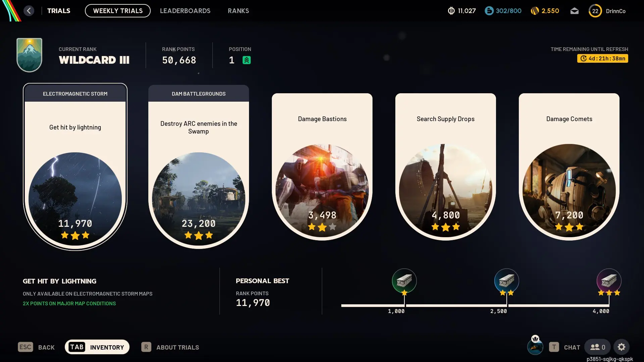Open the settings gear icon
Image resolution: width=644 pixels, height=362 pixels.
point(621,347)
